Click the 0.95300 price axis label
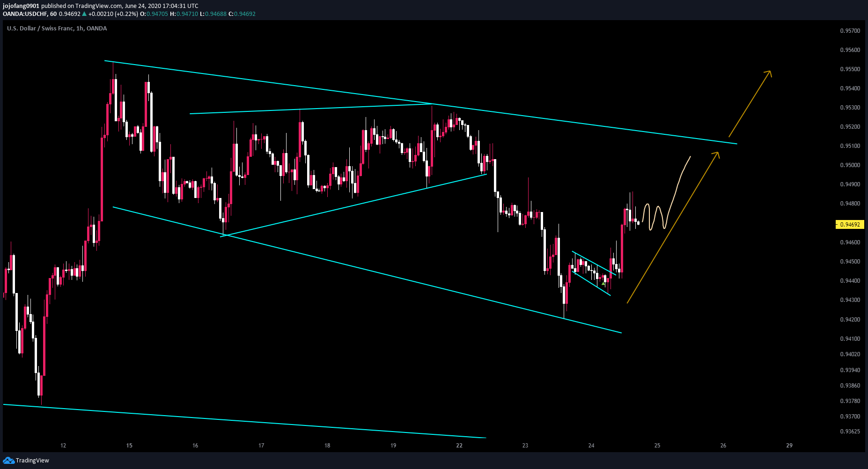The height and width of the screenshot is (469, 868). (850, 108)
